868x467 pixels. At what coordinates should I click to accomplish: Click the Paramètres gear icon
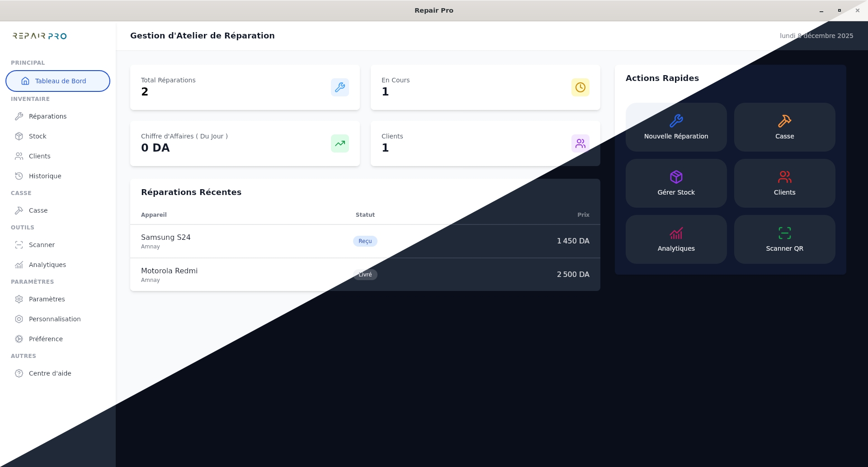click(19, 299)
